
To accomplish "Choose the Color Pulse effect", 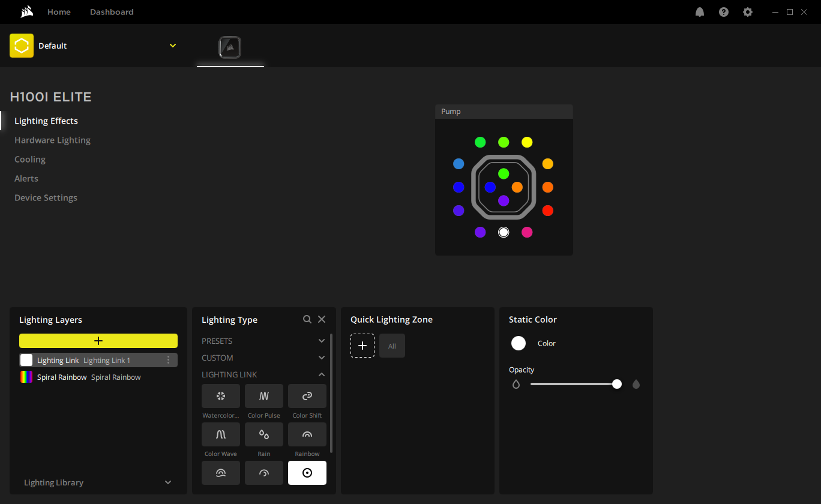I will coord(264,396).
